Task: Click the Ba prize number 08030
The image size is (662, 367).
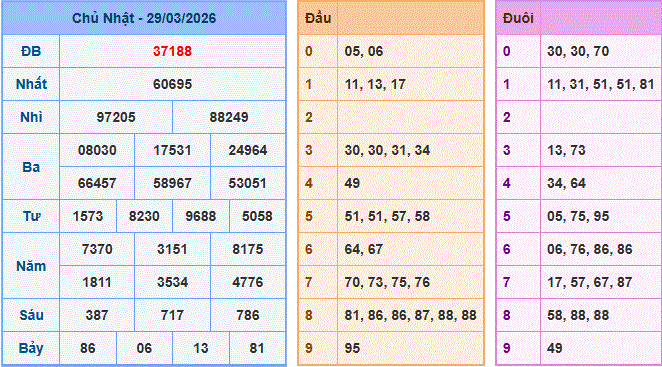Action: point(97,150)
